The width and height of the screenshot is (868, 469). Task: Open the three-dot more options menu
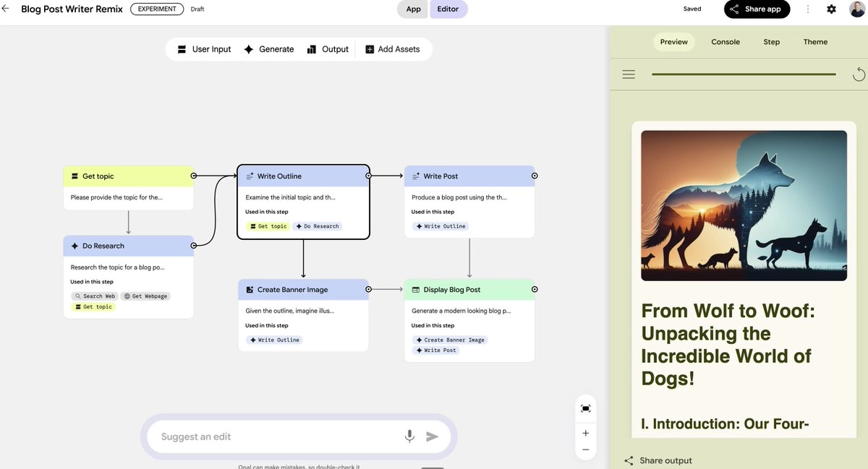[808, 9]
